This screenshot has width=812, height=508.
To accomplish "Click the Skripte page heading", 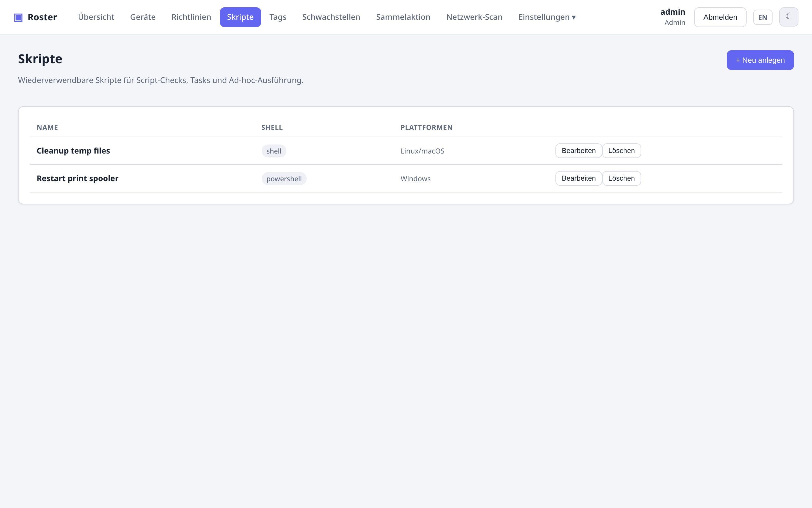I will tap(40, 59).
